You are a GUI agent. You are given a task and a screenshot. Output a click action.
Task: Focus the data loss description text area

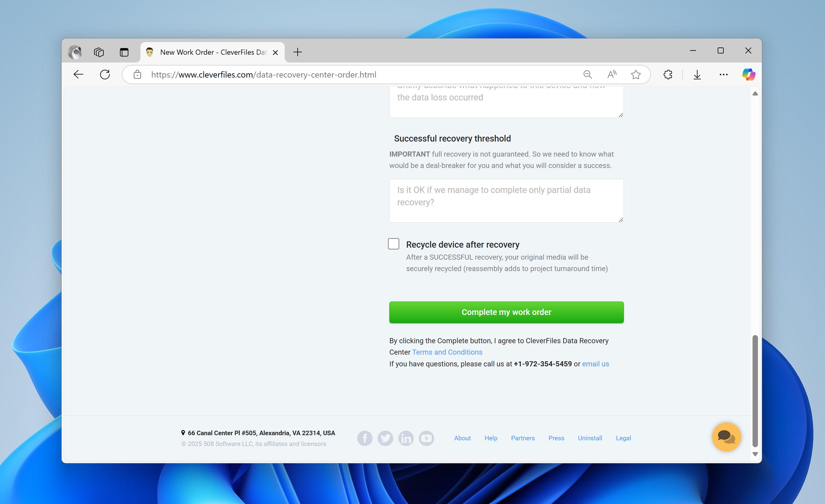pos(506,102)
